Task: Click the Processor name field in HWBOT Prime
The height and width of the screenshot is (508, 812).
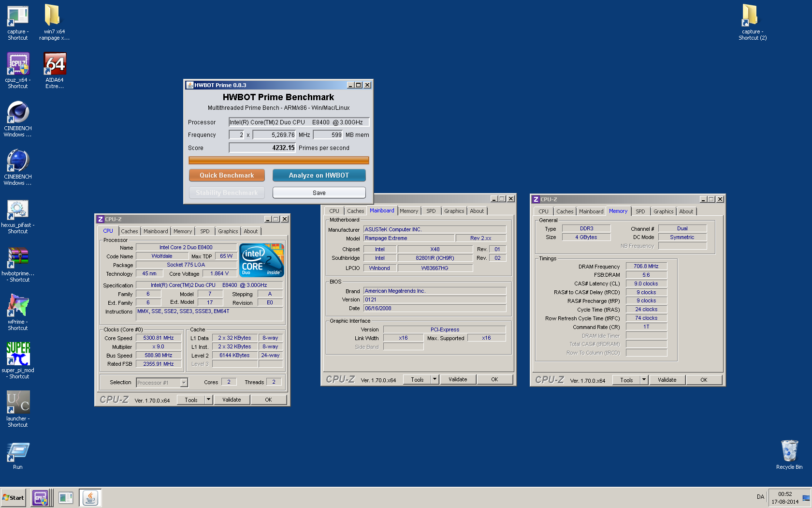Action: pyautogui.click(x=299, y=122)
